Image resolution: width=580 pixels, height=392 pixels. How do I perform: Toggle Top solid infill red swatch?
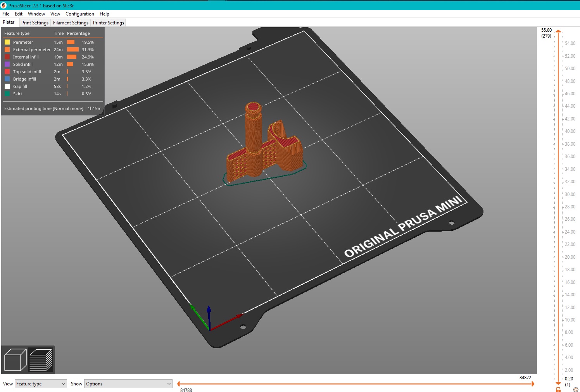[x=7, y=72]
